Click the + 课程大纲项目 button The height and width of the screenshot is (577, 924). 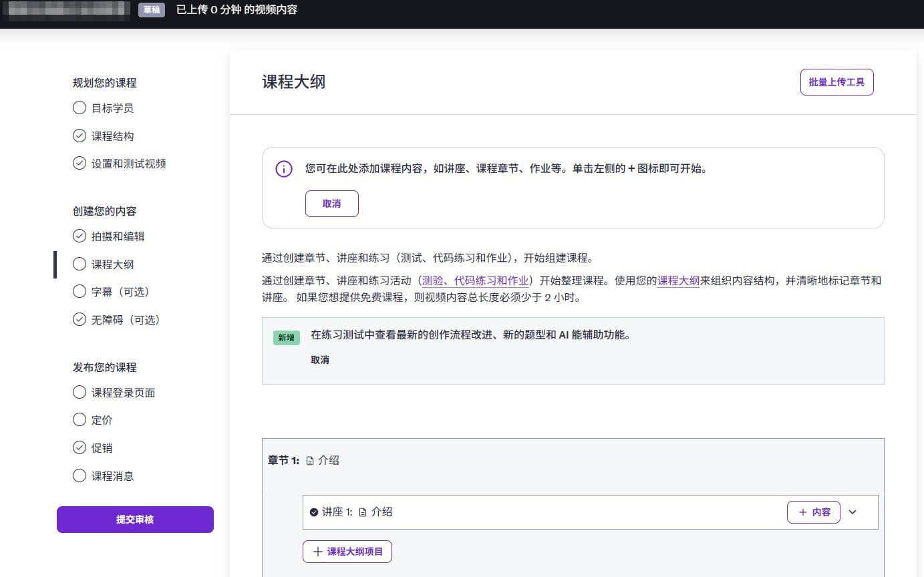coord(347,552)
